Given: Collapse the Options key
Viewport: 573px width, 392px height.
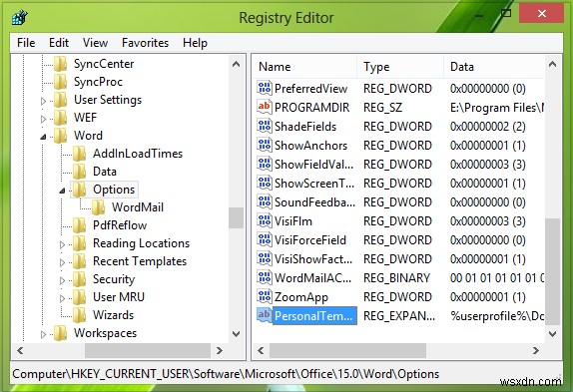Looking at the screenshot, I should click(62, 191).
